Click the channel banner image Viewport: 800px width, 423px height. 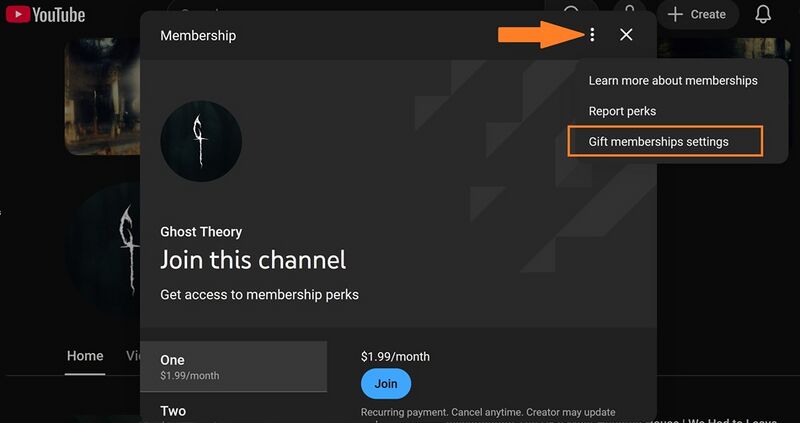[102, 96]
